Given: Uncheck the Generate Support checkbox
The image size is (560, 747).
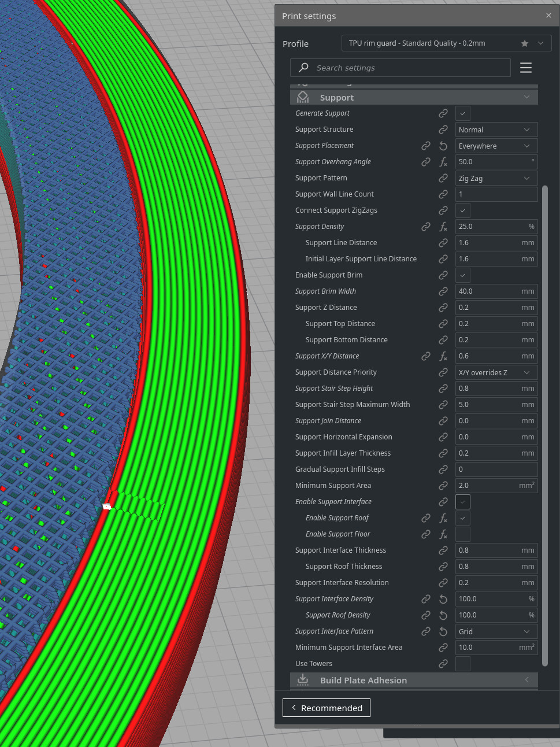Looking at the screenshot, I should click(x=463, y=113).
